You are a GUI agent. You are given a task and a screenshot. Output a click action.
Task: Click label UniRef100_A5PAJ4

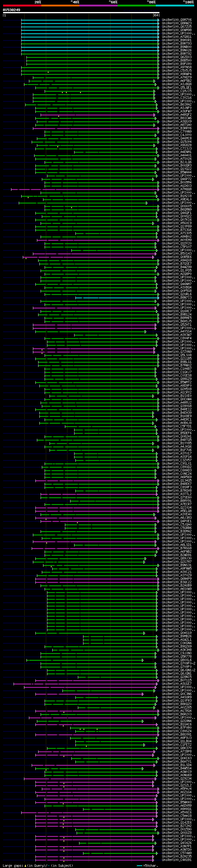coord(177,789)
